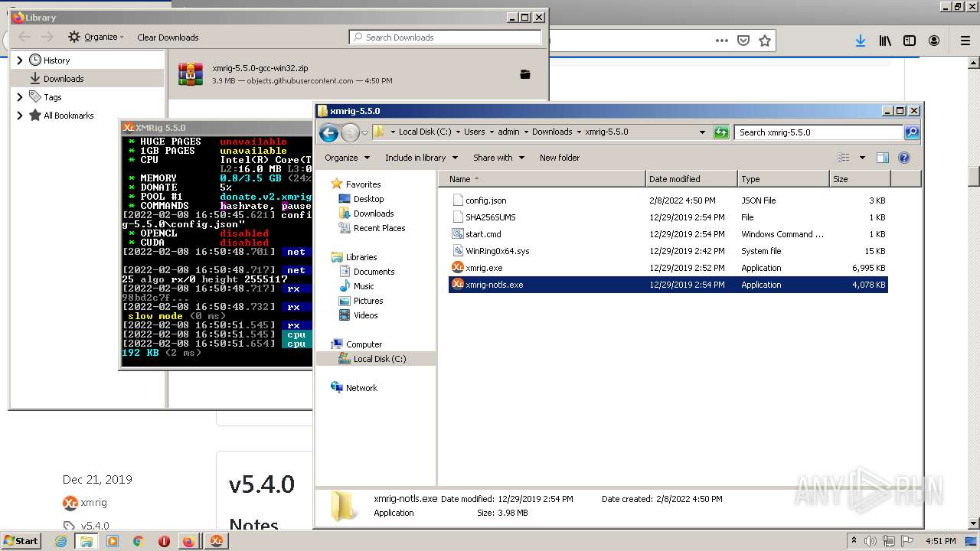Open the v5.4.0 tag link
Image resolution: width=980 pixels, height=551 pixels.
(95, 526)
